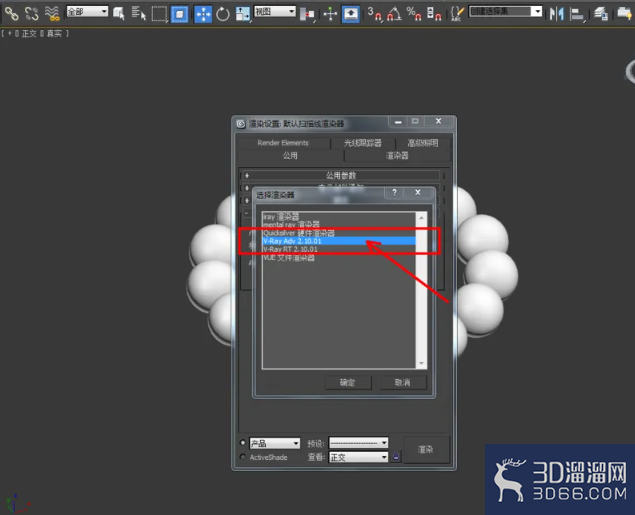Switch to the 公用 tab
This screenshot has height=515, width=635.
[290, 155]
